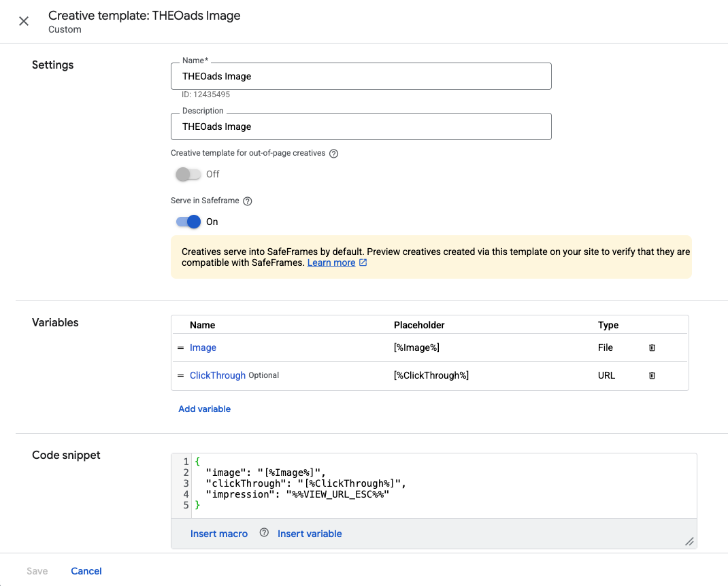Turn off Serve in Safeframe

click(188, 222)
